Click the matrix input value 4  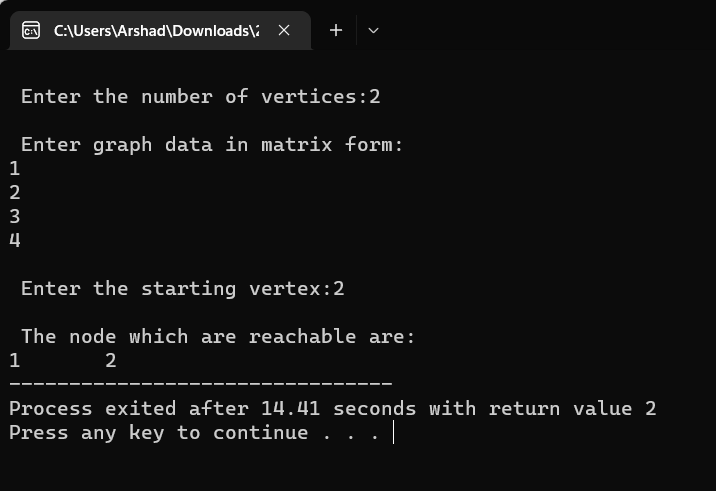click(15, 240)
